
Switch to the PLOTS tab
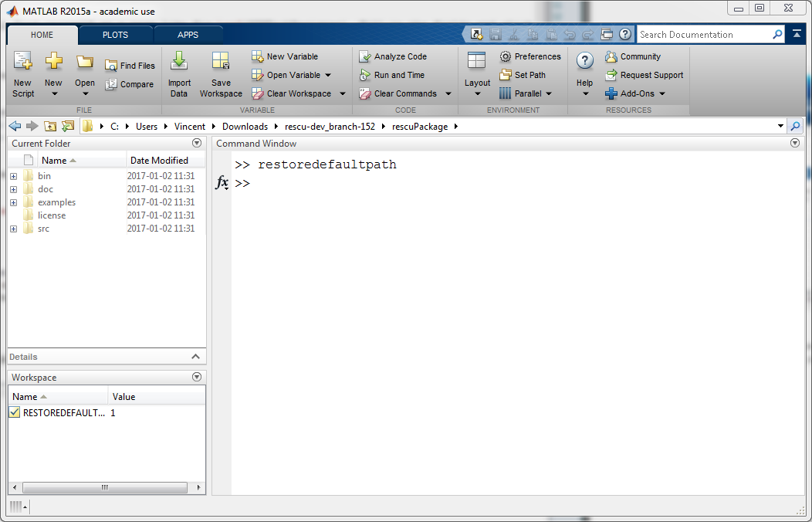[115, 35]
